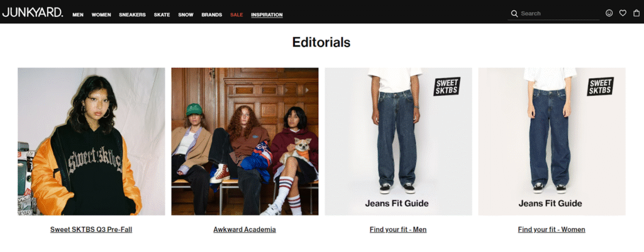This screenshot has height=252, width=644.
Task: Open the INSPIRATION page
Action: click(x=267, y=15)
